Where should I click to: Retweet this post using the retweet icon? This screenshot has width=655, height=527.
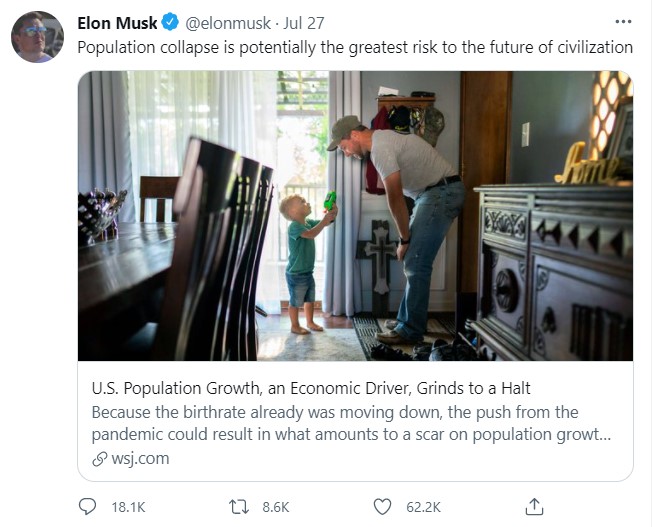point(239,507)
